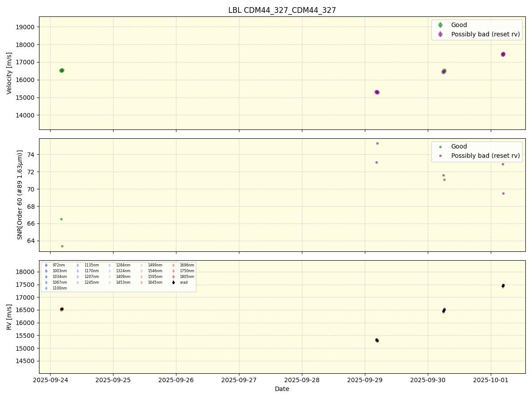This screenshot has height=399, width=532.
Task: Click the RV [m/s] y-axis label
Action: [x=9, y=317]
